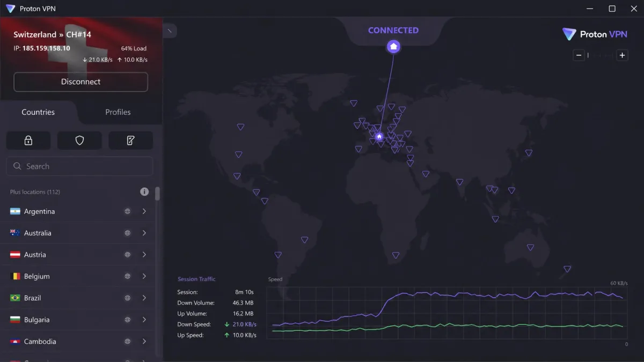The image size is (644, 362).
Task: Toggle the Secure Core lock icon
Action: [x=28, y=141]
